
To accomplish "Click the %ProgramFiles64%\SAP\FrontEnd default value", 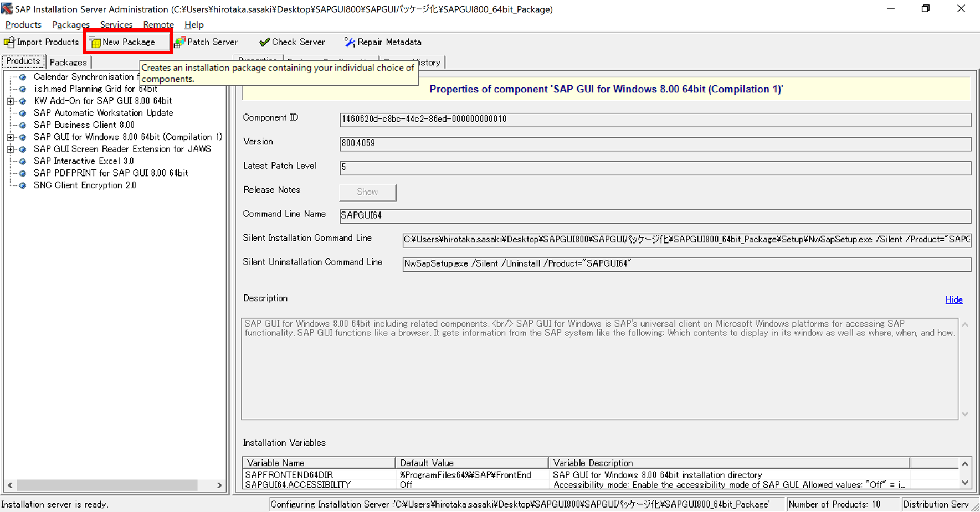I will [465, 475].
